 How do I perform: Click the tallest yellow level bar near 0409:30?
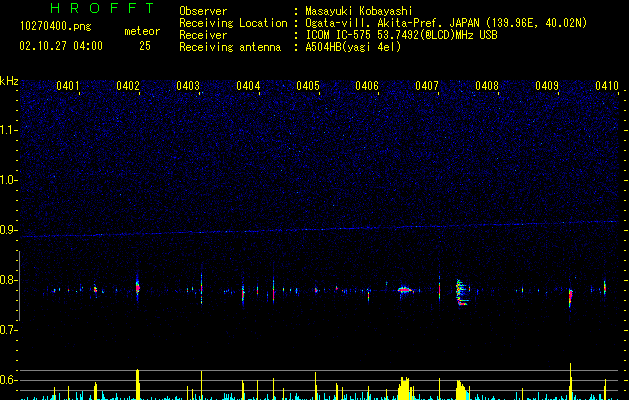click(x=570, y=381)
